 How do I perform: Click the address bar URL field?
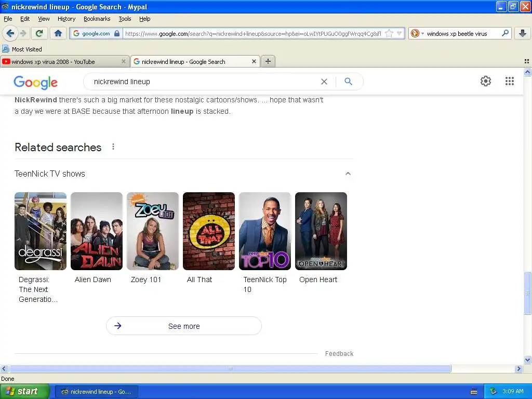(253, 33)
